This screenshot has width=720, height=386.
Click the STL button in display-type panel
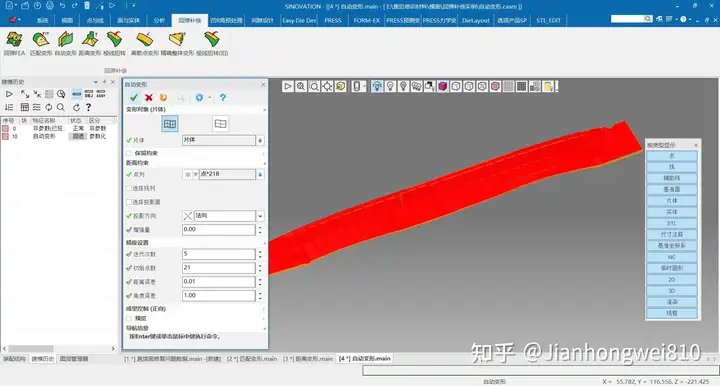pyautogui.click(x=671, y=224)
